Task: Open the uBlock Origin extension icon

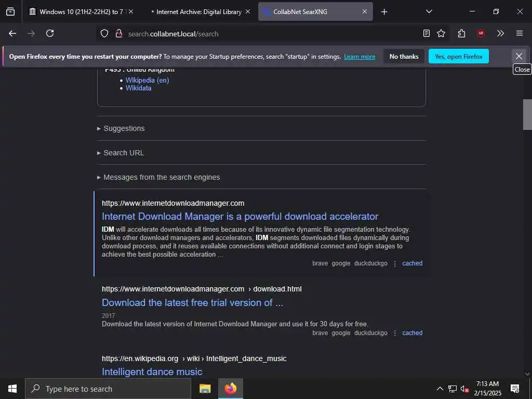Action: (481, 33)
